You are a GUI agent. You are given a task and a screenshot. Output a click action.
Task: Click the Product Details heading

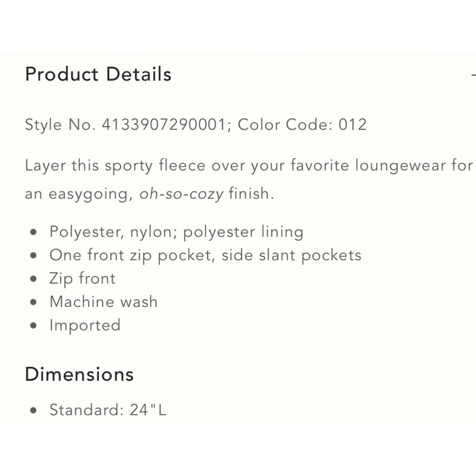click(x=99, y=74)
